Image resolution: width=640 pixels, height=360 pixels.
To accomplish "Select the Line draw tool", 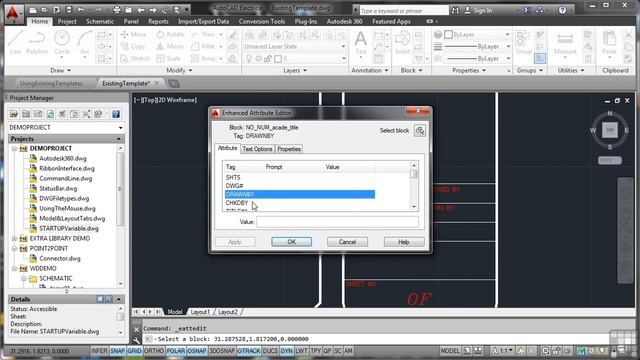I will point(15,42).
